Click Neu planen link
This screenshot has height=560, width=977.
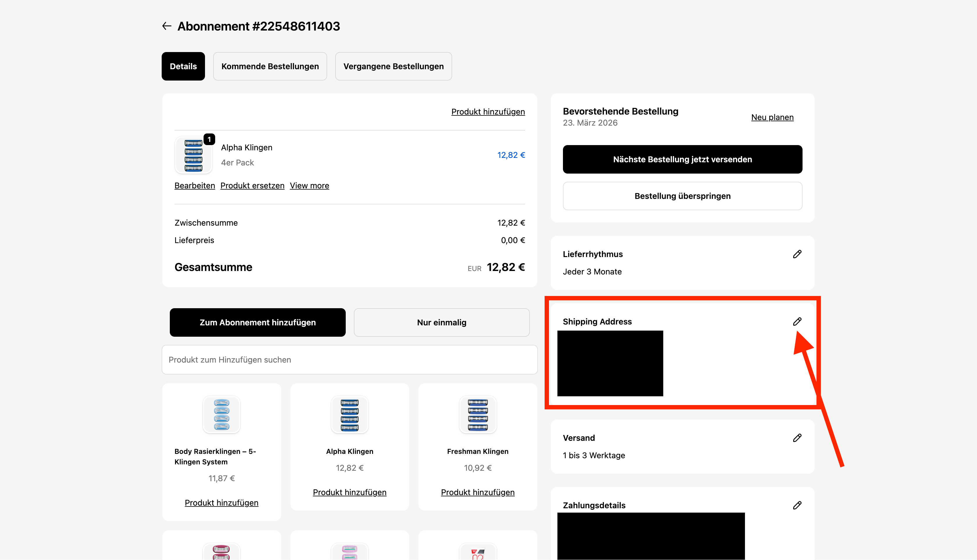(x=772, y=117)
